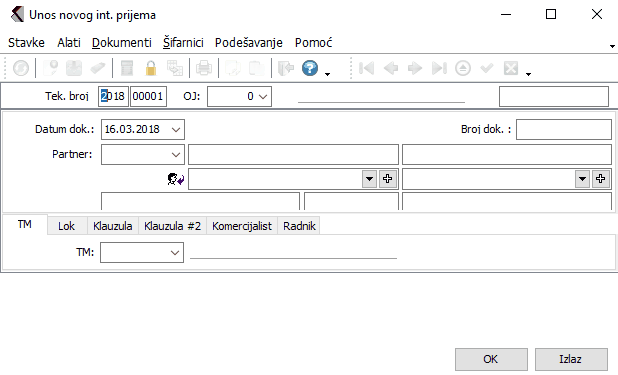Expand first partner address combo arrow
618x375 pixels.
[x=369, y=179]
